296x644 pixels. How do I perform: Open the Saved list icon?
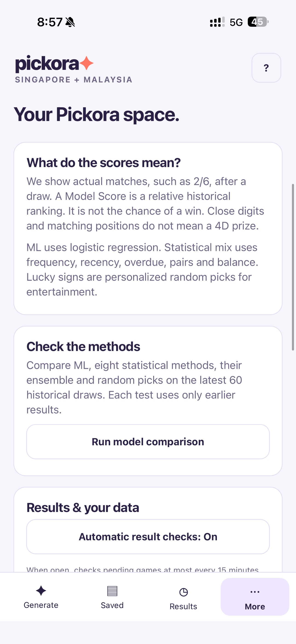click(112, 591)
